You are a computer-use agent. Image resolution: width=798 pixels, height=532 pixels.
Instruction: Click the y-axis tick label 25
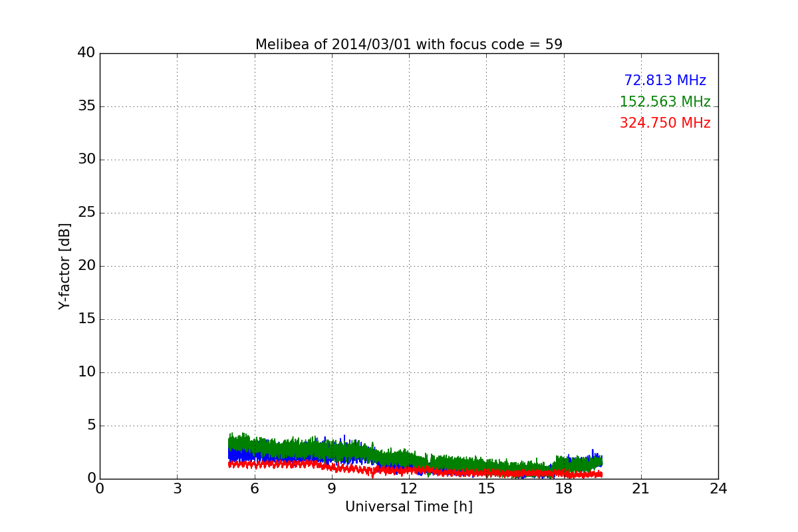pos(86,213)
